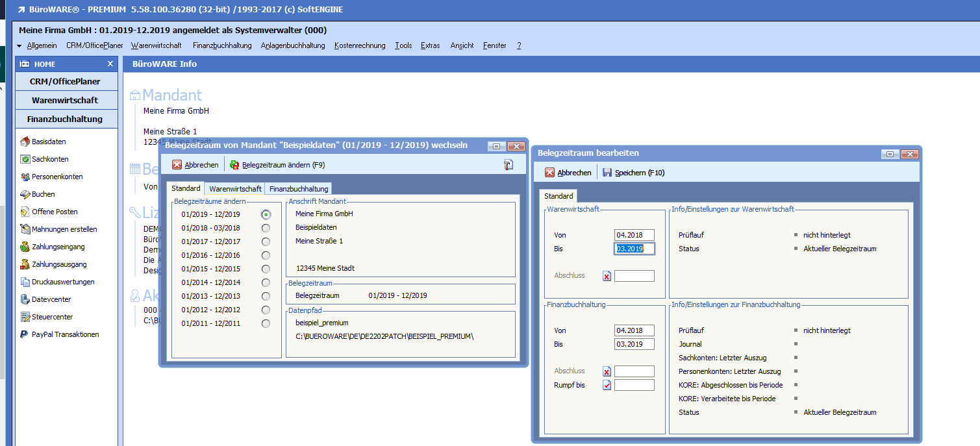This screenshot has height=446, width=980.
Task: Switch to the Finanzbuchhaltung tab in dialog
Action: pos(299,189)
